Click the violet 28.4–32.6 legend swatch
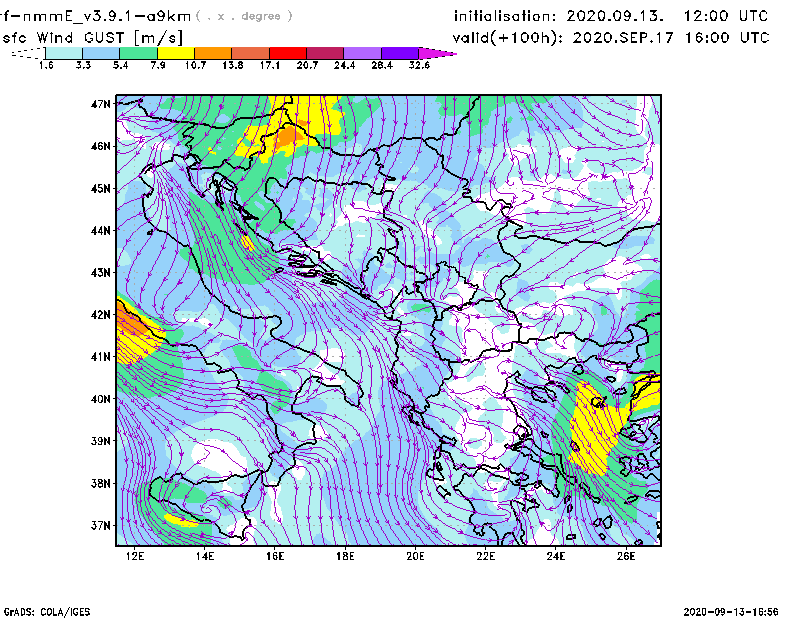 point(400,53)
